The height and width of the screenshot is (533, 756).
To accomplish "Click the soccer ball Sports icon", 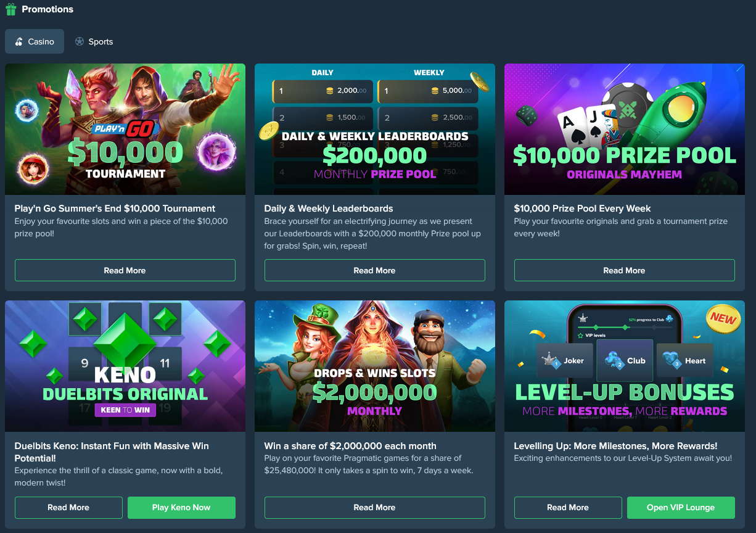I will pyautogui.click(x=80, y=42).
